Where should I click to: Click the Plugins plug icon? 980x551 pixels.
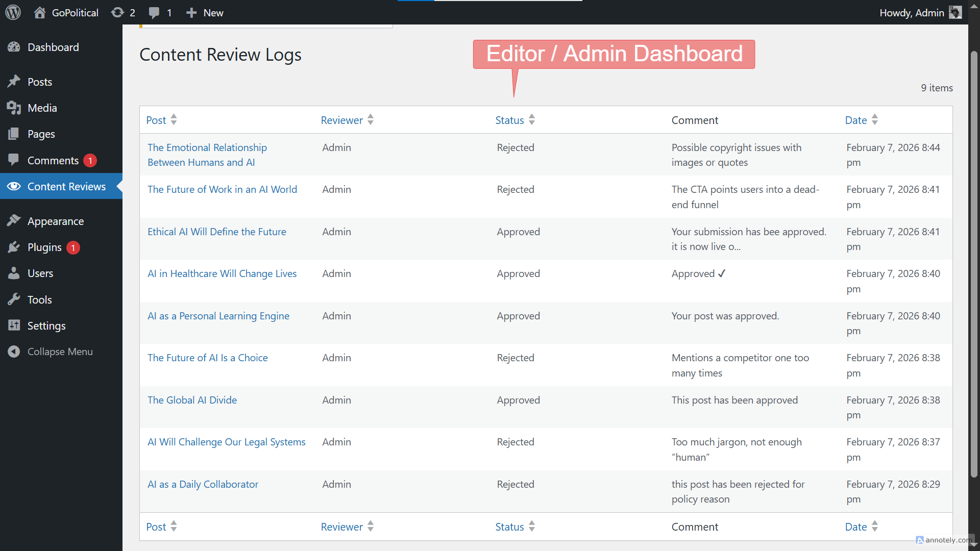14,247
